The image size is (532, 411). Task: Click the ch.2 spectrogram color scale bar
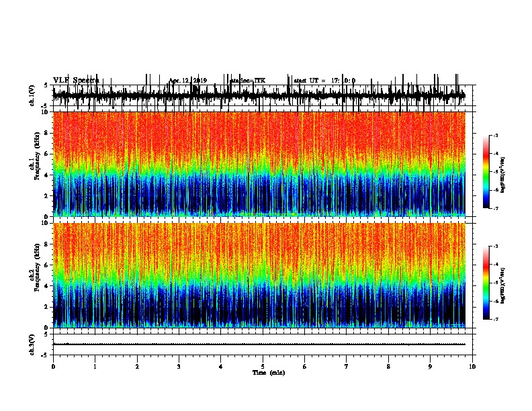[486, 283]
